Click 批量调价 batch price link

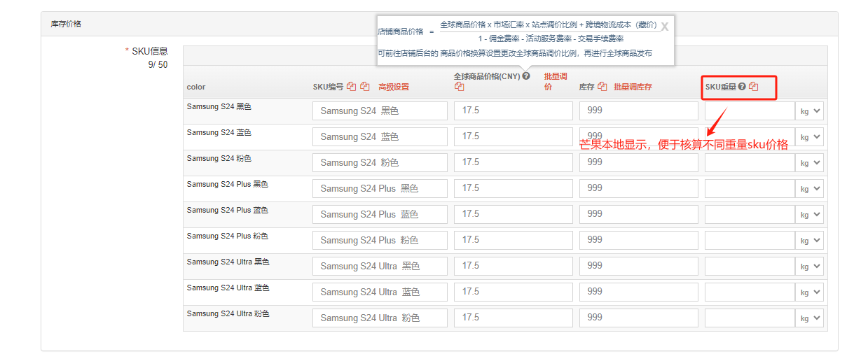[556, 82]
